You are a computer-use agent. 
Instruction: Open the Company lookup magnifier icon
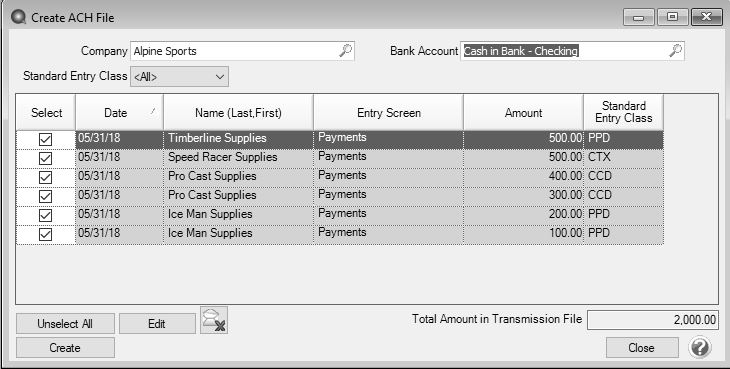pyautogui.click(x=345, y=51)
